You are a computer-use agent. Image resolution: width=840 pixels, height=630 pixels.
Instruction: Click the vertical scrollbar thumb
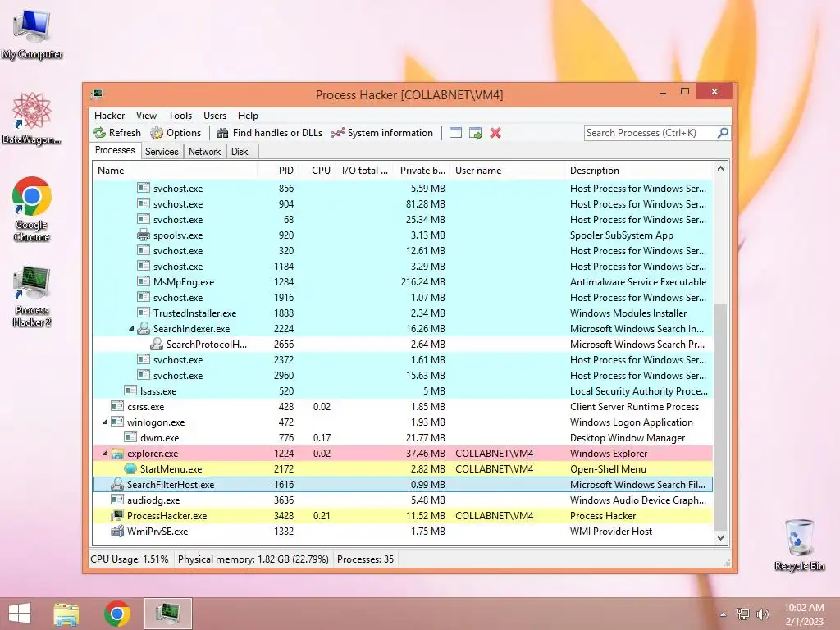point(720,415)
